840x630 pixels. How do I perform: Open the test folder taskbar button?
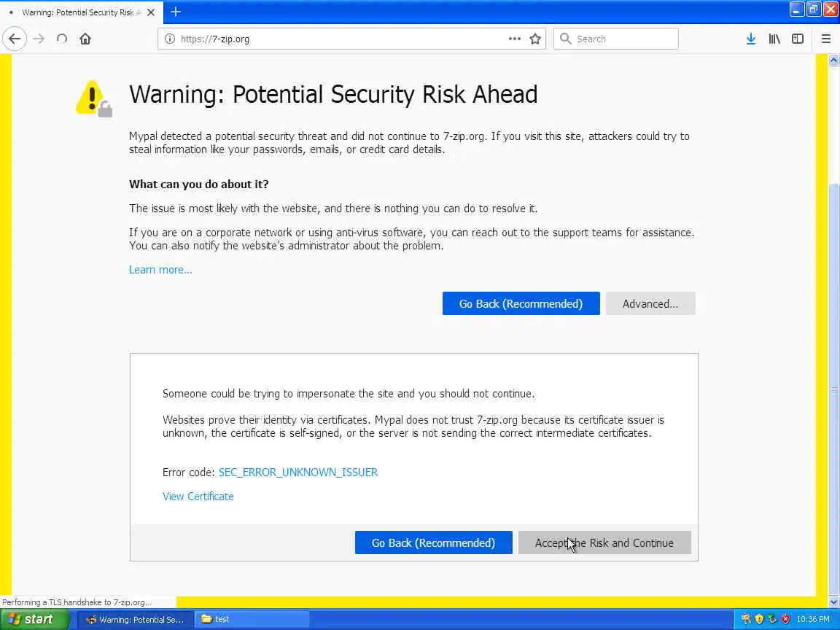click(252, 619)
